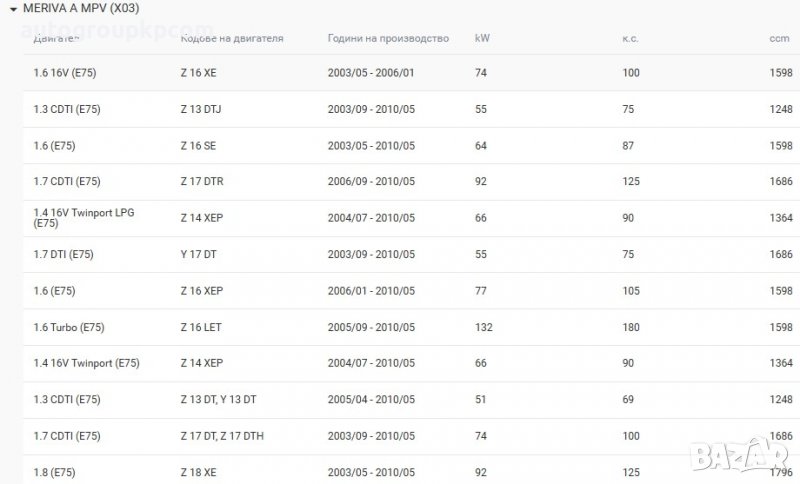Click the Z 17 DT, Z 17 DTH code
Screen dimensions: 800x484
click(x=227, y=436)
